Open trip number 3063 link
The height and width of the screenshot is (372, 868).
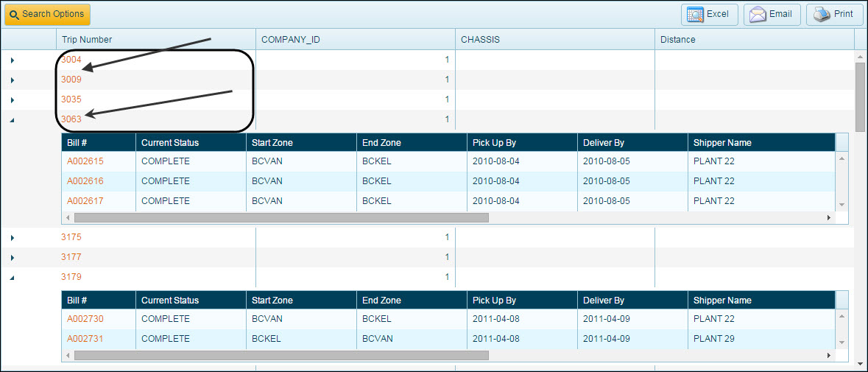tap(71, 119)
